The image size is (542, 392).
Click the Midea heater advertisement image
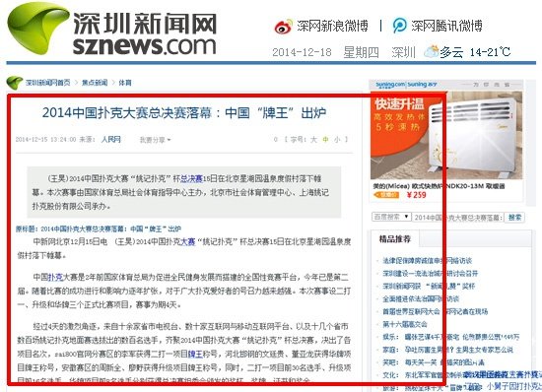point(446,135)
